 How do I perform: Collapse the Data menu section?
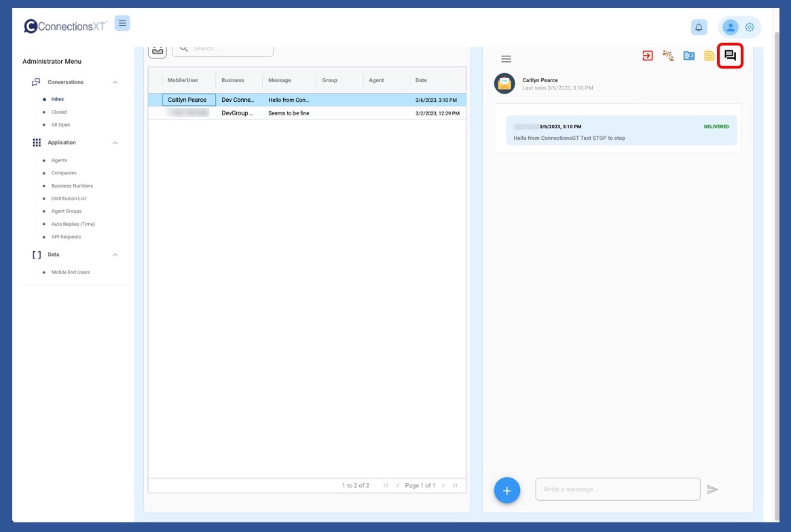coord(115,254)
